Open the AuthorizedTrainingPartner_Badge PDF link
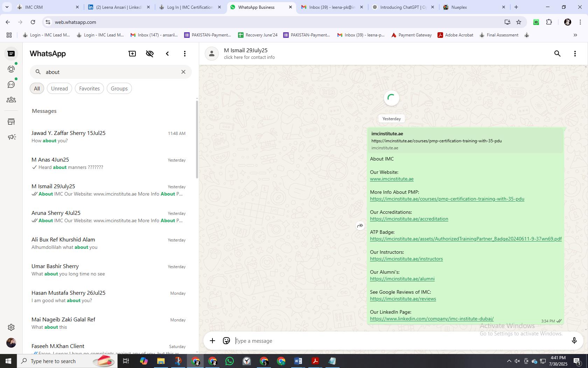The image size is (588, 368). pyautogui.click(x=466, y=239)
